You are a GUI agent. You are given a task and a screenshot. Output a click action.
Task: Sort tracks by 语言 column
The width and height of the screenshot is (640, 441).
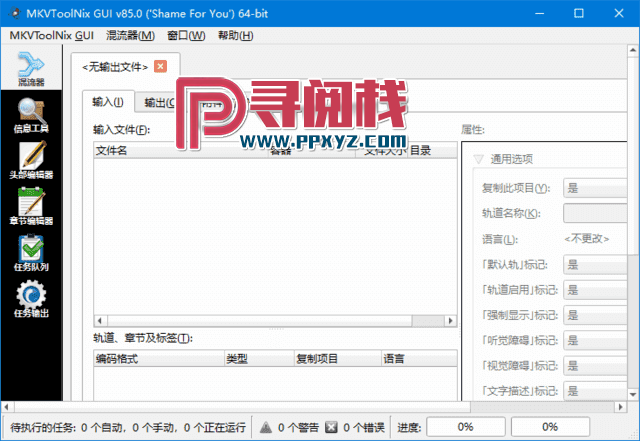tap(420, 359)
